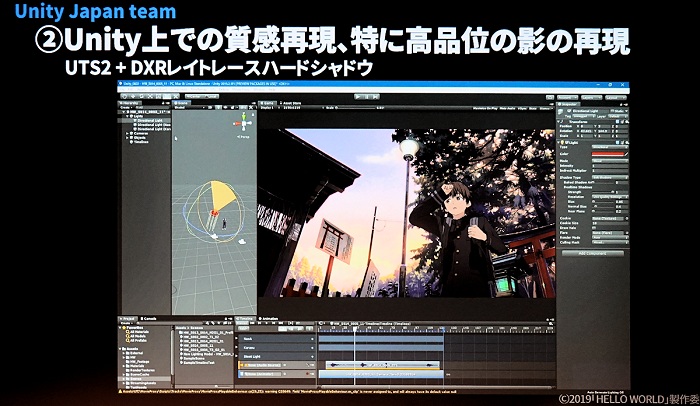Open the light Color swatch picker
This screenshot has height=406, width=700.
pos(608,154)
